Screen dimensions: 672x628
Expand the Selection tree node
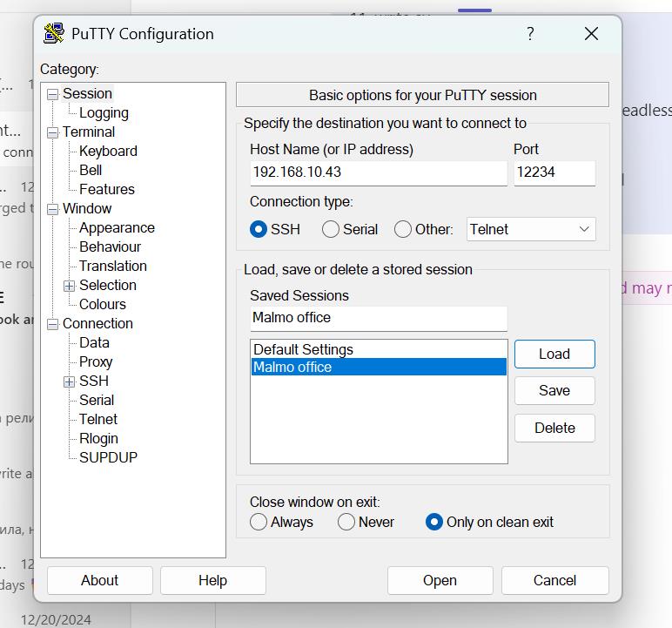point(69,286)
